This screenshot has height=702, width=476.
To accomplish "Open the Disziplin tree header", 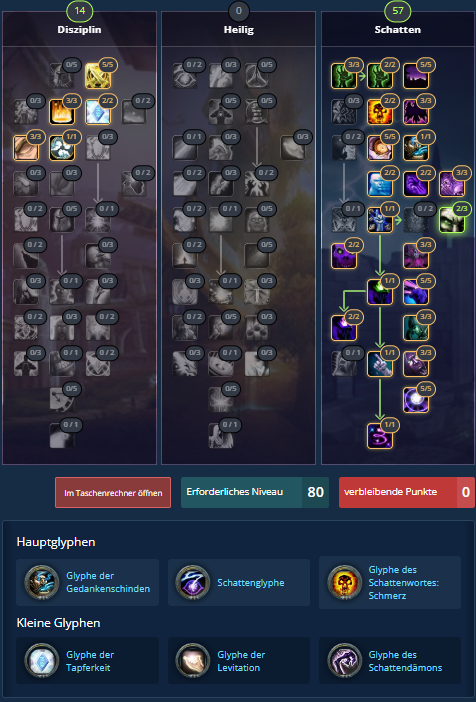I will click(79, 30).
